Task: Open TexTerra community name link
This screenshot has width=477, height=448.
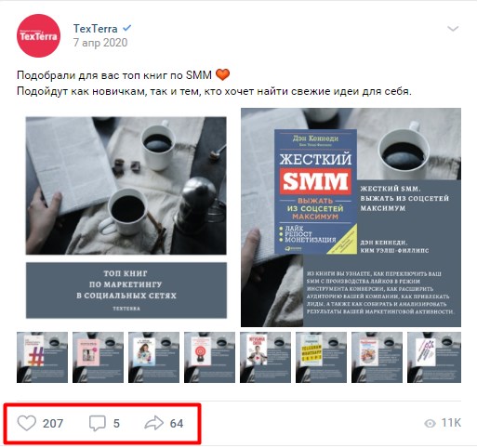Action: tap(96, 29)
